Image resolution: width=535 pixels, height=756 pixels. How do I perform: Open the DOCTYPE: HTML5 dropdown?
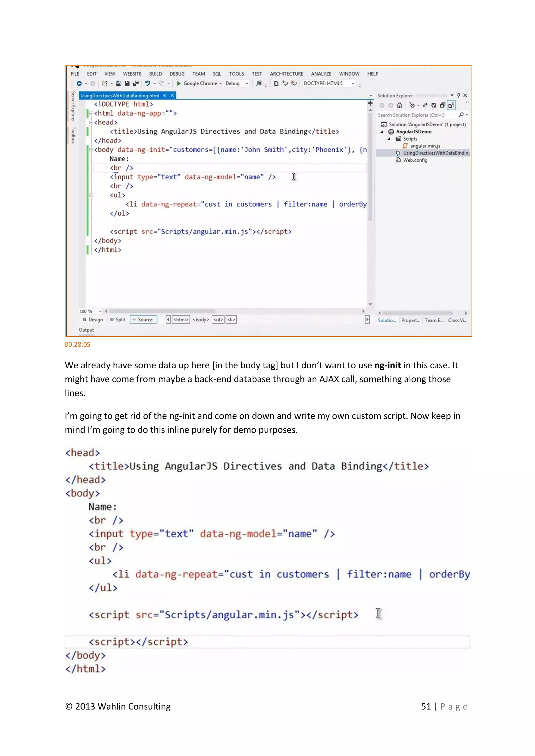tap(353, 84)
